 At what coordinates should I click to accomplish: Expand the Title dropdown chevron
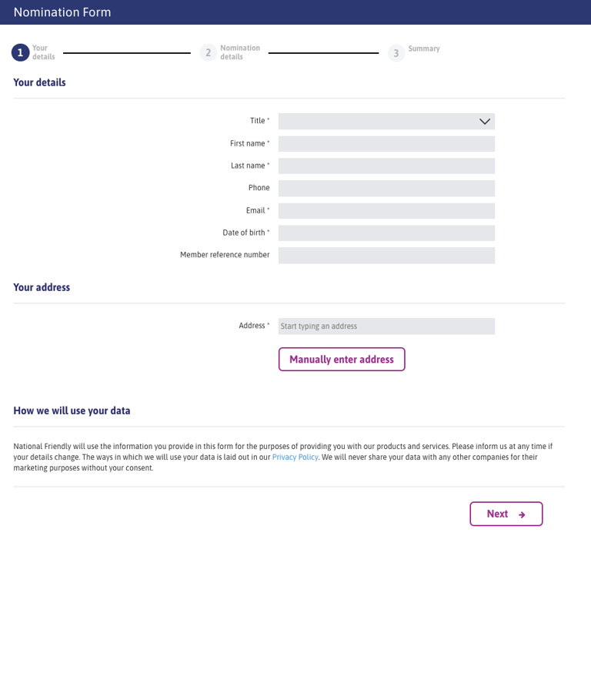(485, 122)
